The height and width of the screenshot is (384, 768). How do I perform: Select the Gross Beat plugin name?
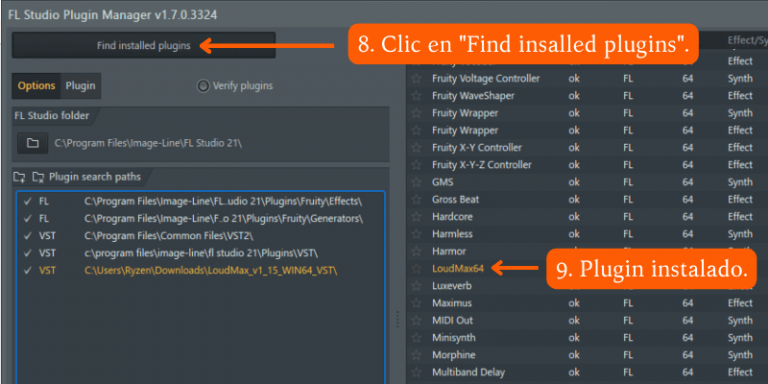click(x=456, y=199)
